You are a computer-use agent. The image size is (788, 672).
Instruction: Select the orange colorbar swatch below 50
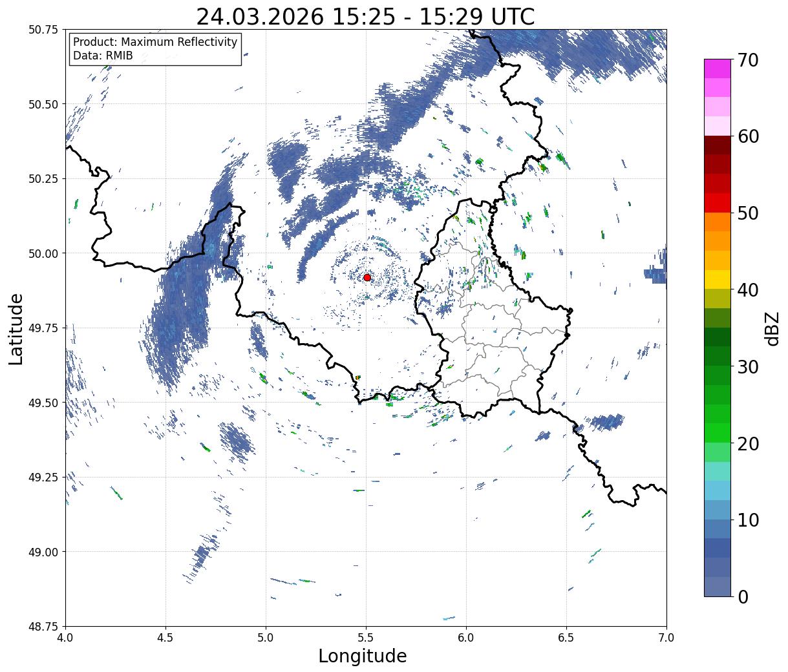click(718, 222)
